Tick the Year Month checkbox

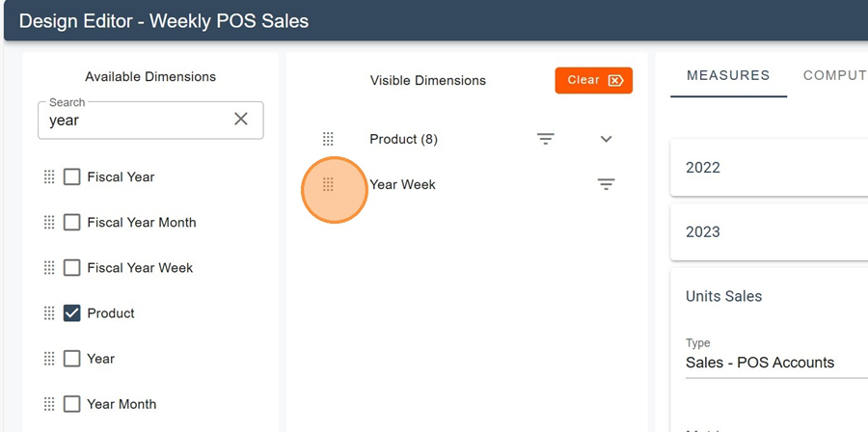point(71,404)
